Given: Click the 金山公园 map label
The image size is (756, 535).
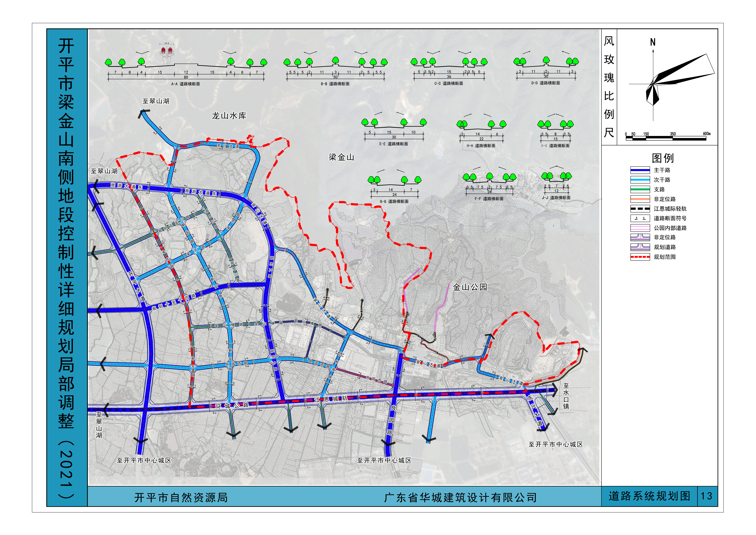Looking at the screenshot, I should point(470,287).
